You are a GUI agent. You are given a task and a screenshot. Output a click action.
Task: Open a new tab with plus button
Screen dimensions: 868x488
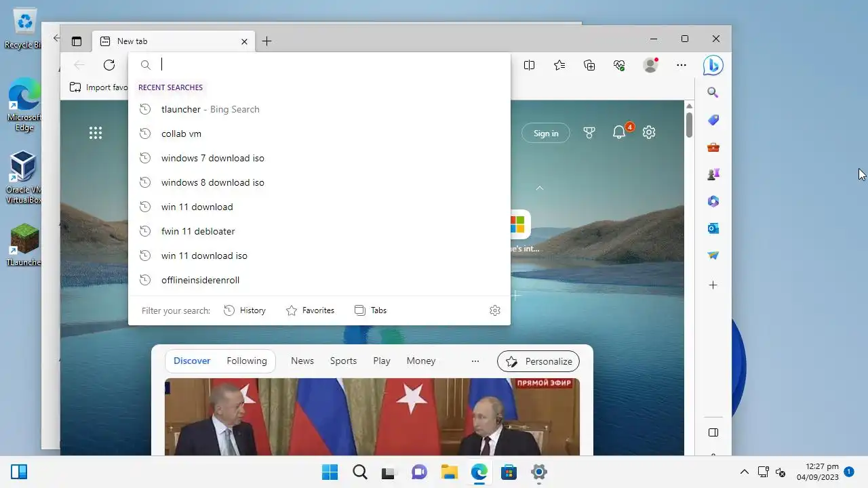pos(267,41)
